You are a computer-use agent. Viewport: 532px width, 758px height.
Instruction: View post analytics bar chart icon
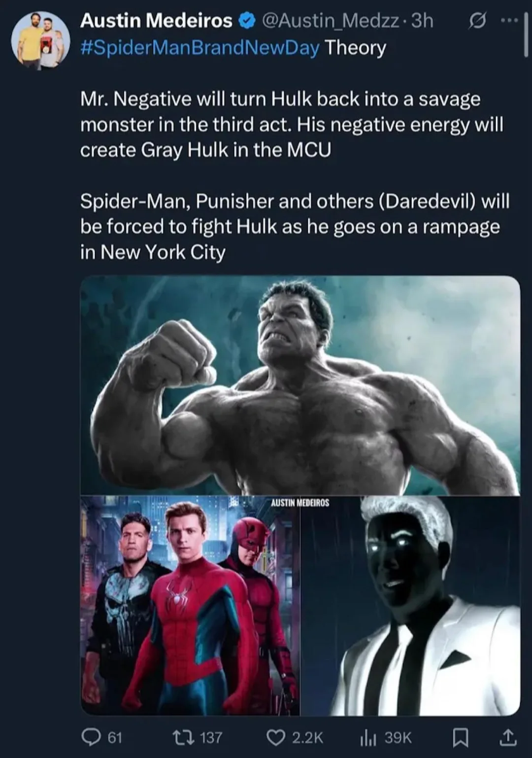pyautogui.click(x=368, y=737)
